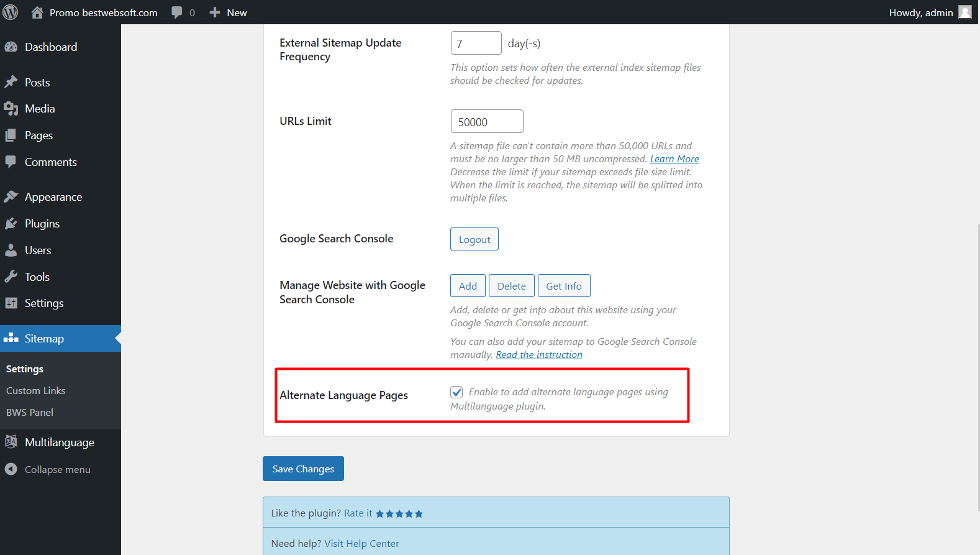Viewport: 980px width, 555px height.
Task: Open Visit Help Center link
Action: pos(361,544)
